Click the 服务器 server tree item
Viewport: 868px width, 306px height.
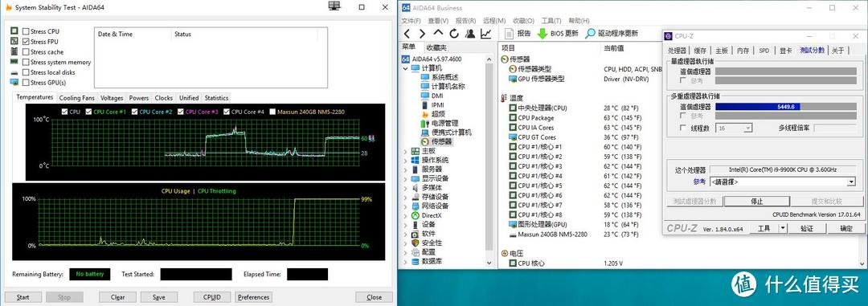[426, 169]
